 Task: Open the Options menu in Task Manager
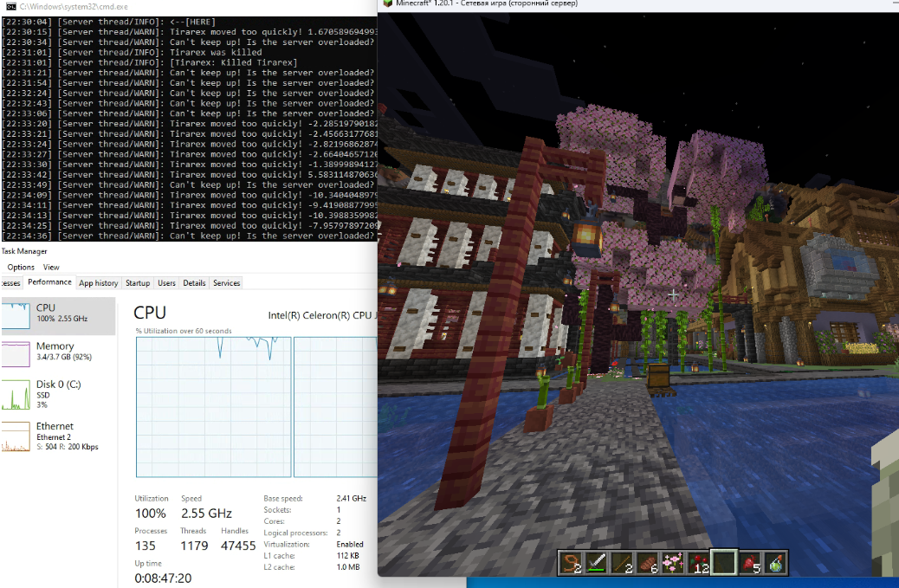coord(21,267)
